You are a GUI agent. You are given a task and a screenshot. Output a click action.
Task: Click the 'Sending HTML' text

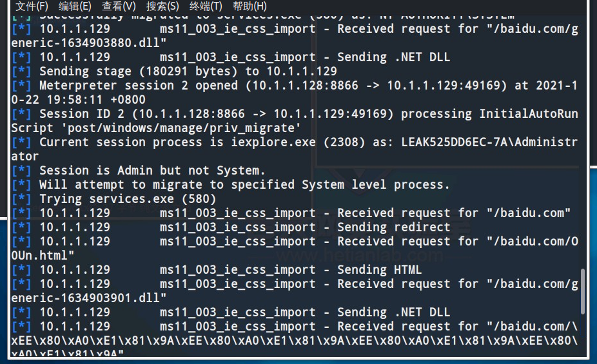[x=379, y=270]
